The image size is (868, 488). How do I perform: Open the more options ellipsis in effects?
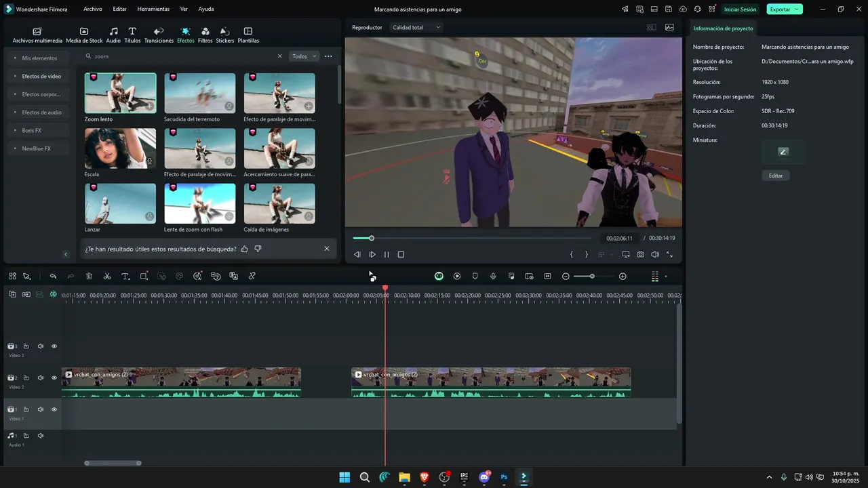click(x=329, y=56)
